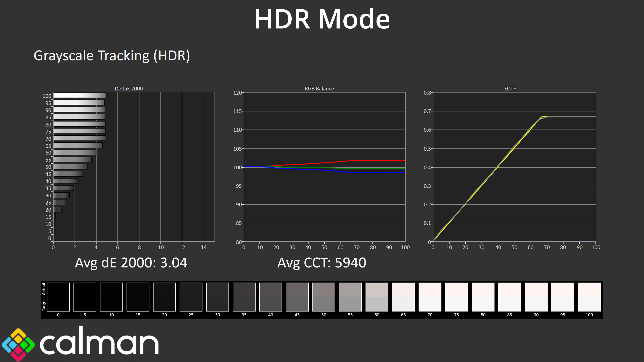Pick the grayscale swatch labeled 35

point(244,297)
